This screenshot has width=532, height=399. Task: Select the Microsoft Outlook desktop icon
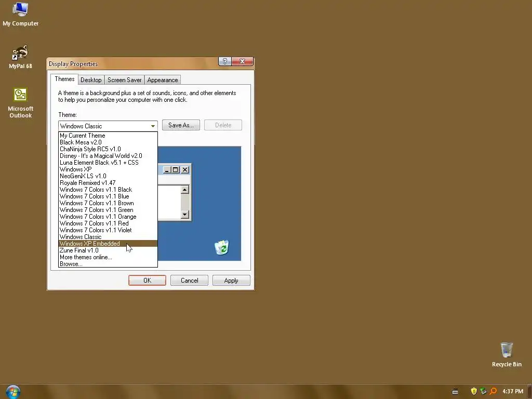[20, 103]
